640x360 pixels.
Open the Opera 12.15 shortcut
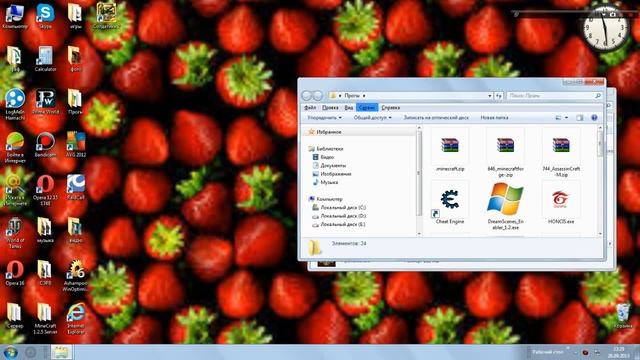(45, 190)
